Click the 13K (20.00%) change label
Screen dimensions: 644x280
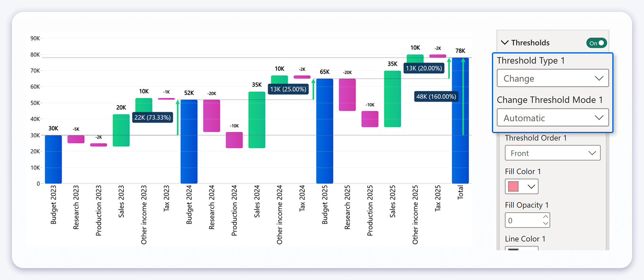pyautogui.click(x=423, y=68)
